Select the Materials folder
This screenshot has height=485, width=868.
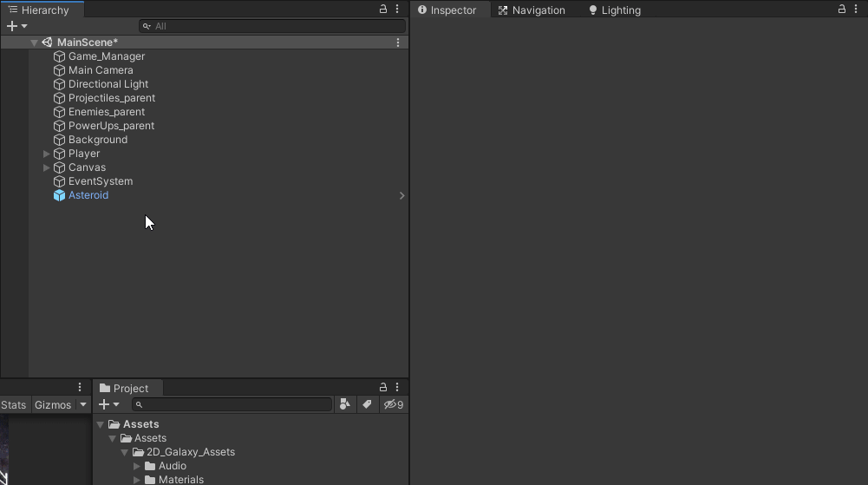tap(174, 480)
